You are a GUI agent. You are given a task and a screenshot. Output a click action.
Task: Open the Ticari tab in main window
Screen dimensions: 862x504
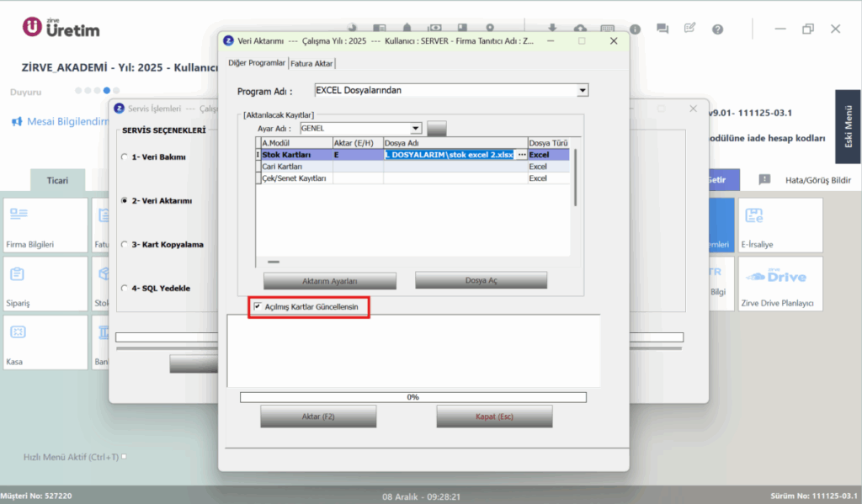point(57,180)
